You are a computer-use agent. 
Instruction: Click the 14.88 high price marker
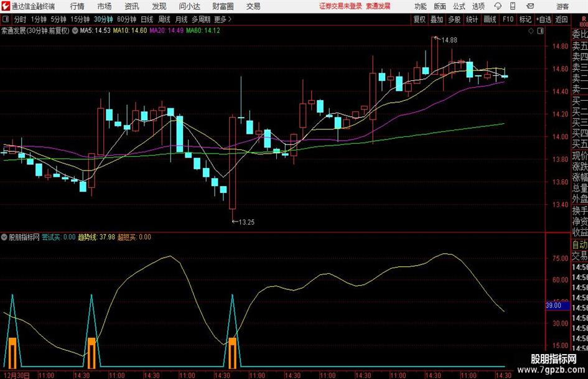[x=449, y=40]
